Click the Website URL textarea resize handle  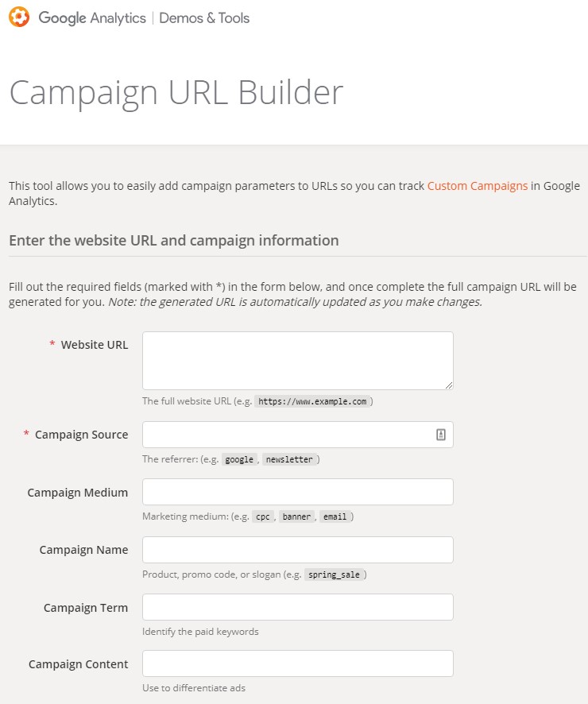(448, 385)
